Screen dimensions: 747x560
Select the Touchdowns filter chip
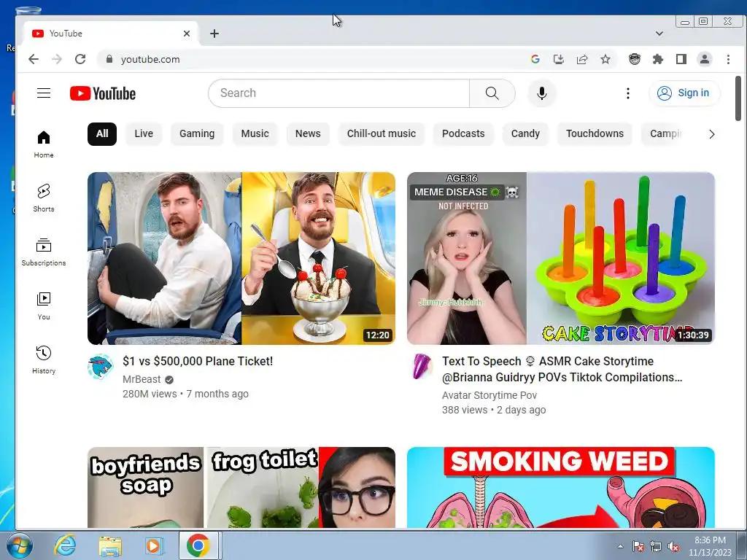(x=595, y=134)
